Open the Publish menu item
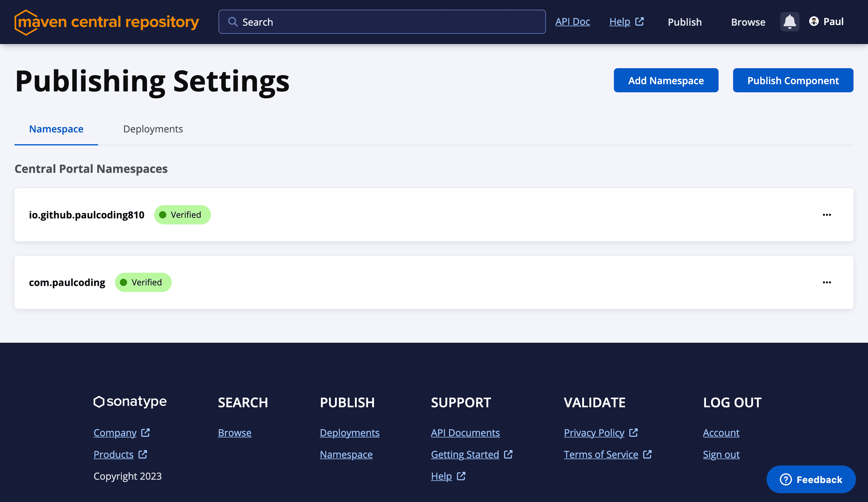This screenshot has height=502, width=868. tap(685, 22)
